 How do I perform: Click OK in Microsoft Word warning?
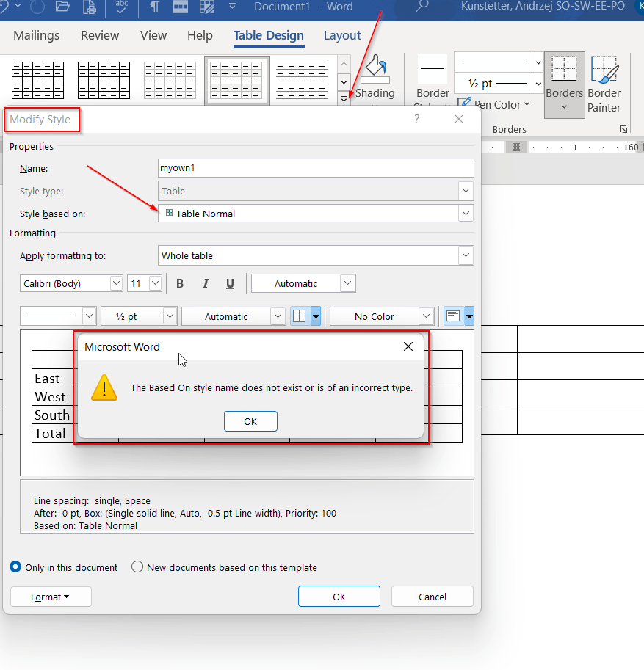250,421
